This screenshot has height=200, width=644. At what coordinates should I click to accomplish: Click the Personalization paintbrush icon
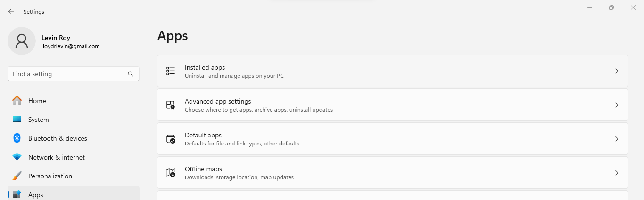[17, 176]
